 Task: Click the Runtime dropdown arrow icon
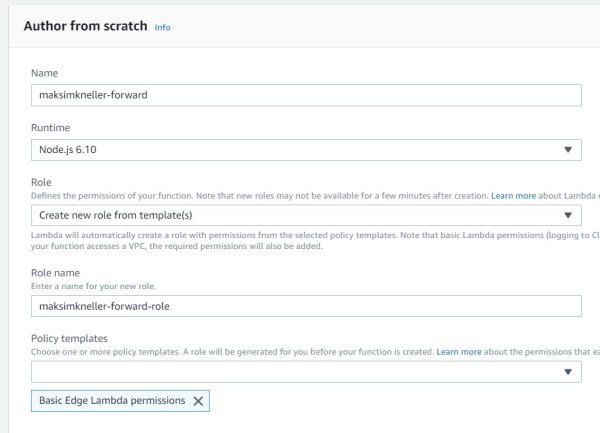coord(568,150)
